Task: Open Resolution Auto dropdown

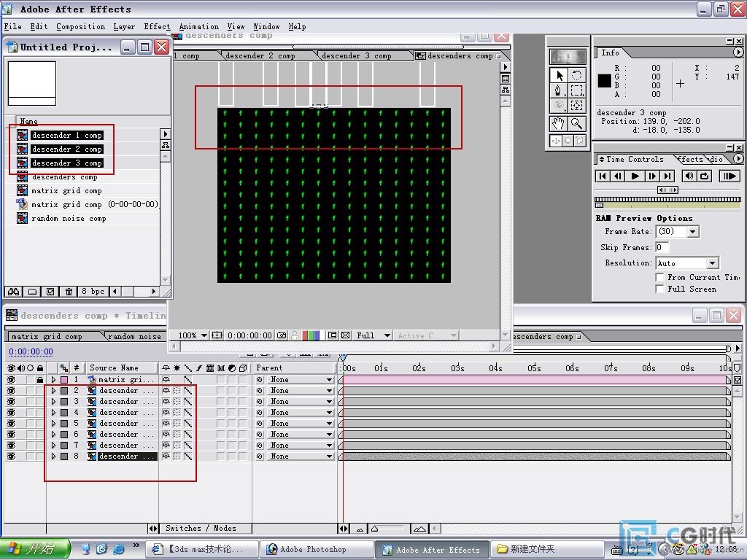Action: click(712, 262)
